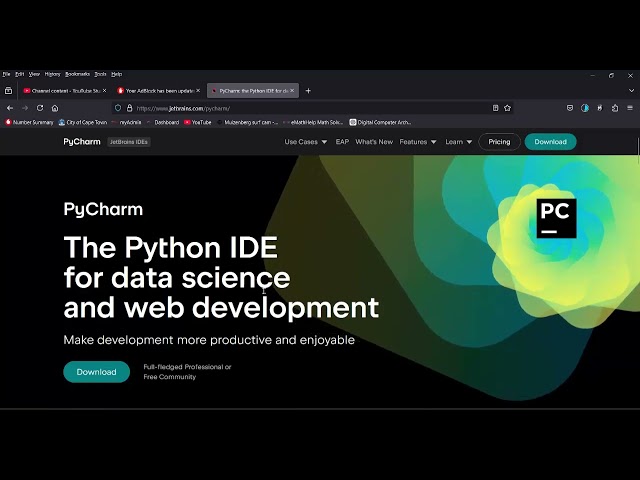This screenshot has height=480, width=640.
Task: Open Number Summary bookmark
Action: coord(29,122)
